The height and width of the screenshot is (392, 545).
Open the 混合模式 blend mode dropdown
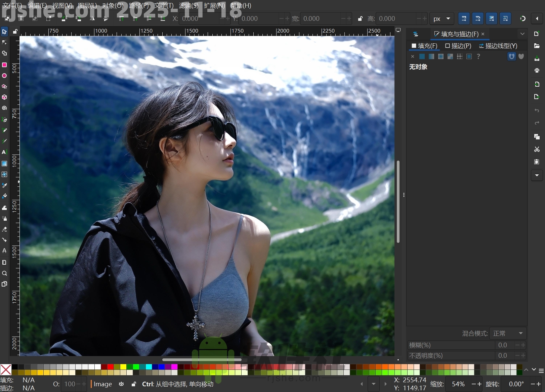[x=508, y=333]
